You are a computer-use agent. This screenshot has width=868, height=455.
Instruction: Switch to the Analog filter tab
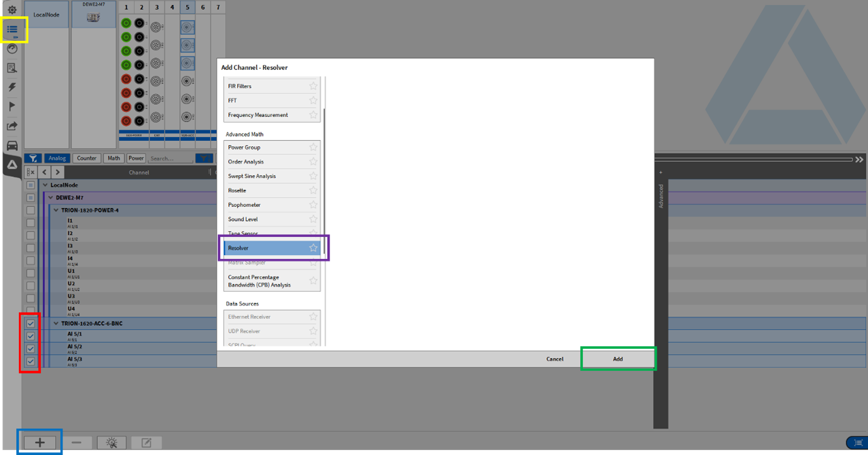[57, 158]
